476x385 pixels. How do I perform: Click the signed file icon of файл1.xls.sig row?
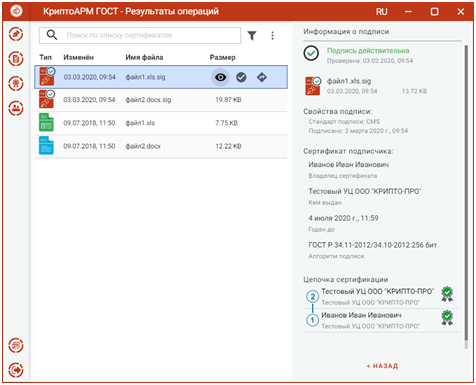tap(47, 76)
